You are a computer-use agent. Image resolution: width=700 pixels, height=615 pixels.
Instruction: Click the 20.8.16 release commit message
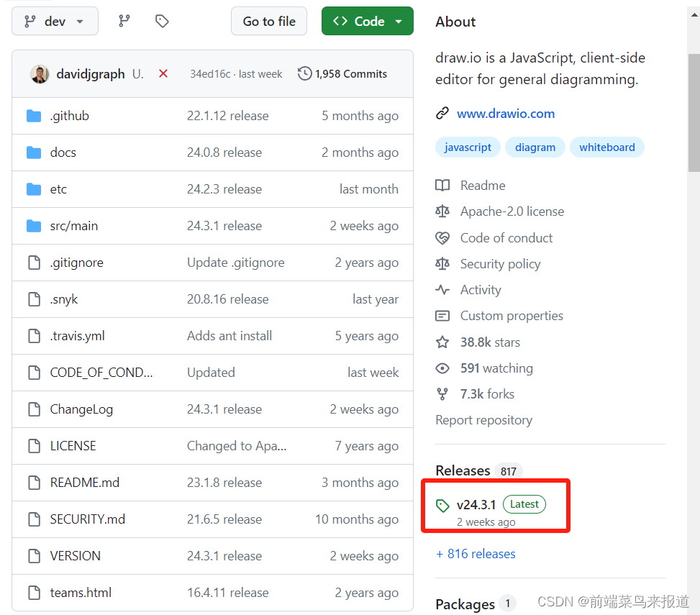pyautogui.click(x=227, y=299)
